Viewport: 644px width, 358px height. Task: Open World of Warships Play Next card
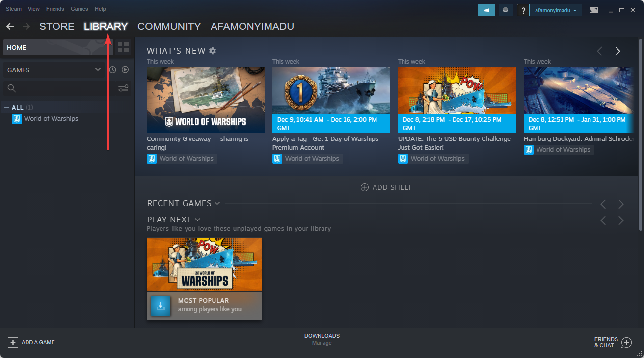pyautogui.click(x=204, y=278)
